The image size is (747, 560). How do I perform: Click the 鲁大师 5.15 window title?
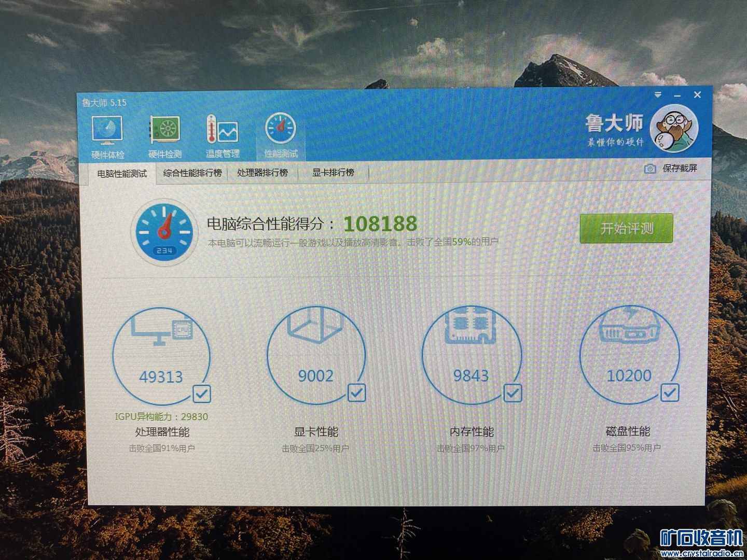pos(104,102)
